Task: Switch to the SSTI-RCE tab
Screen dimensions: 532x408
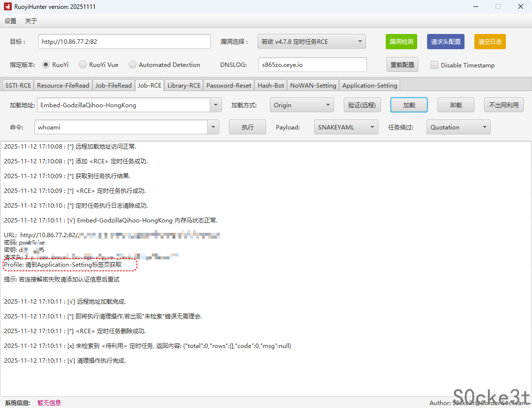Action: 18,86
